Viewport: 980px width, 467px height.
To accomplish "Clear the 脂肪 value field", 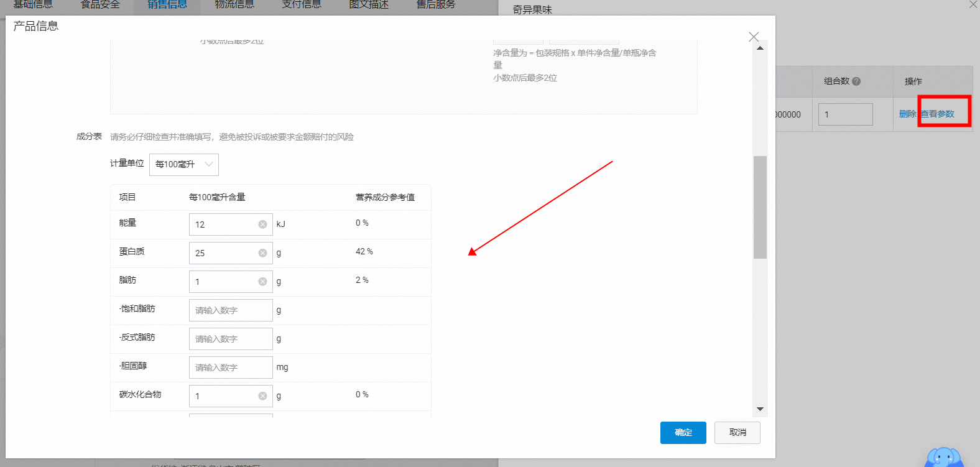I will tap(262, 282).
